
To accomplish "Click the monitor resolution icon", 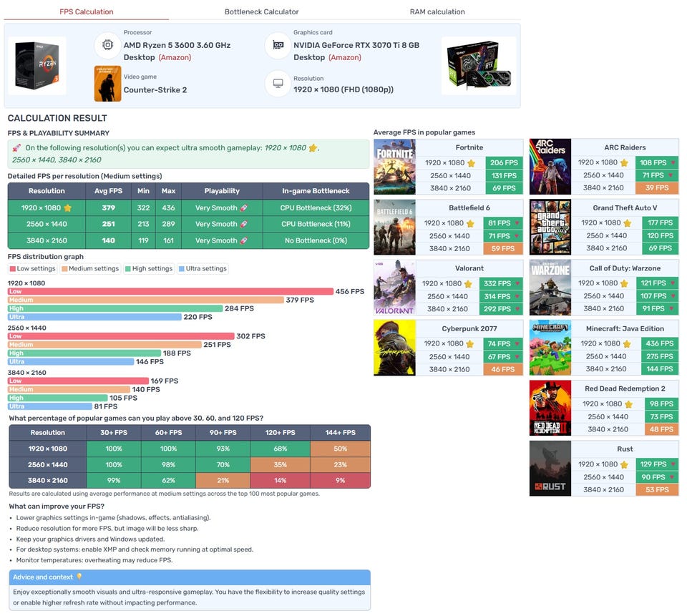I will [278, 83].
